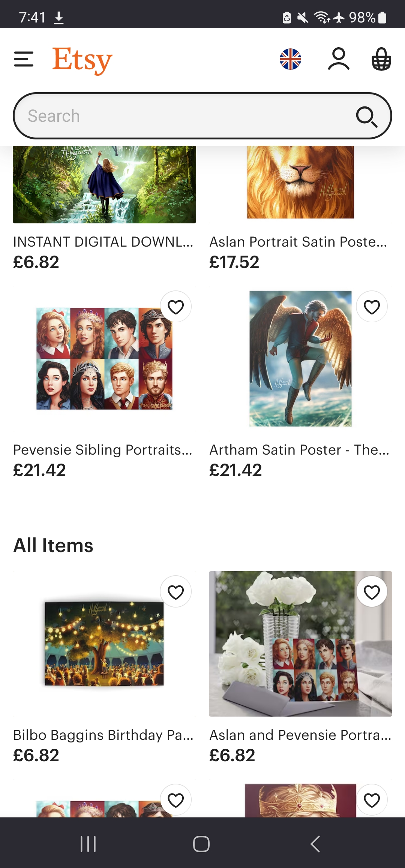Open the account profile icon
Viewport: 405px width, 868px height.
[339, 59]
